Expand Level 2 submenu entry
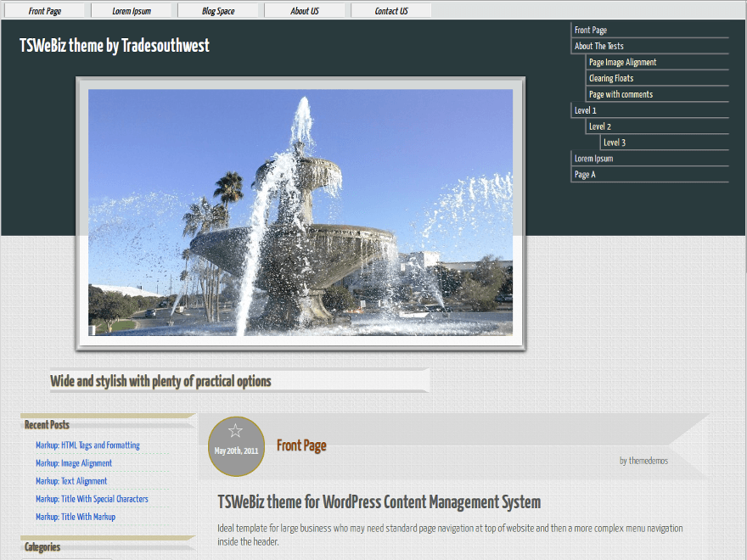The width and height of the screenshot is (747, 560). click(600, 126)
